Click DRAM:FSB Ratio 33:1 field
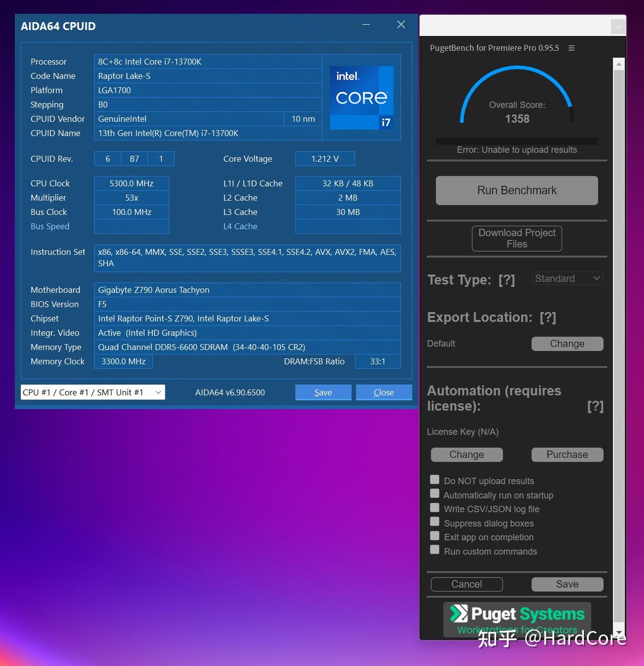Screen dimensions: 644x666 378,361
